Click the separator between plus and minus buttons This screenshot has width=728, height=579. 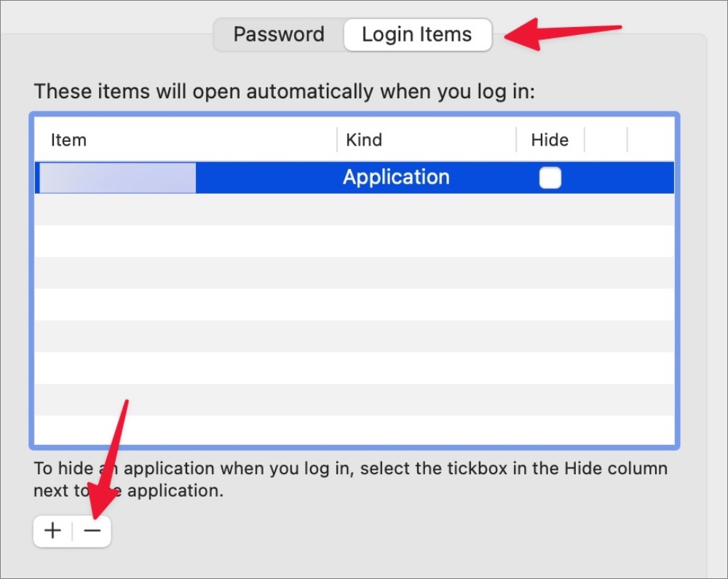pyautogui.click(x=72, y=531)
